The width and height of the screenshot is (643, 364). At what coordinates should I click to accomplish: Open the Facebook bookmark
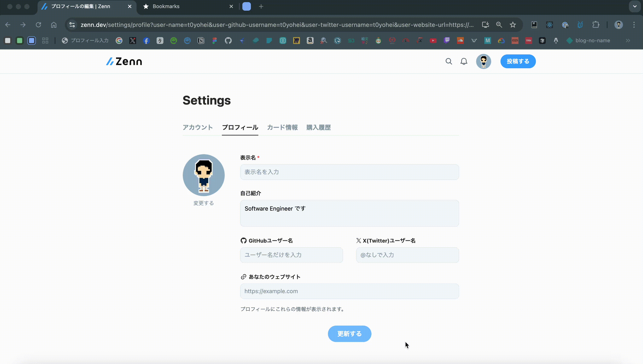(146, 41)
